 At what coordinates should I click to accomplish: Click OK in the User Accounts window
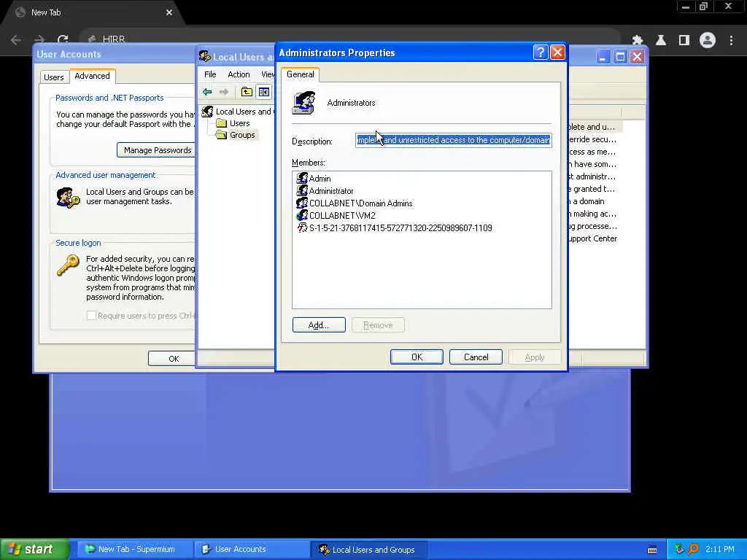(172, 359)
